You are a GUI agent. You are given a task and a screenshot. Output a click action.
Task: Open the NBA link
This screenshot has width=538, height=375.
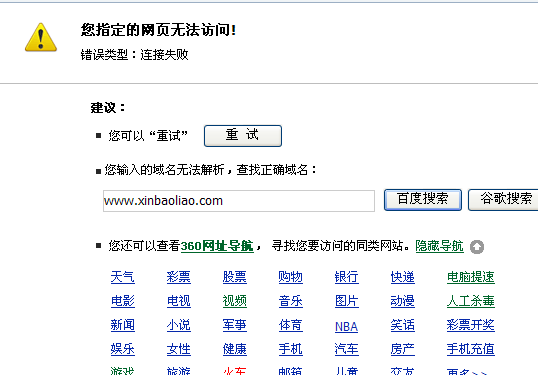pyautogui.click(x=347, y=327)
